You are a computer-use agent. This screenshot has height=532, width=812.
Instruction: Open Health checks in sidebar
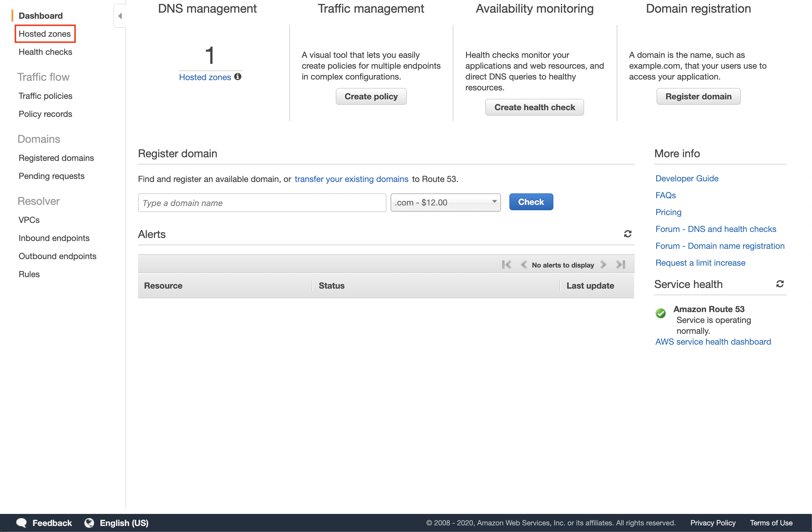[46, 52]
